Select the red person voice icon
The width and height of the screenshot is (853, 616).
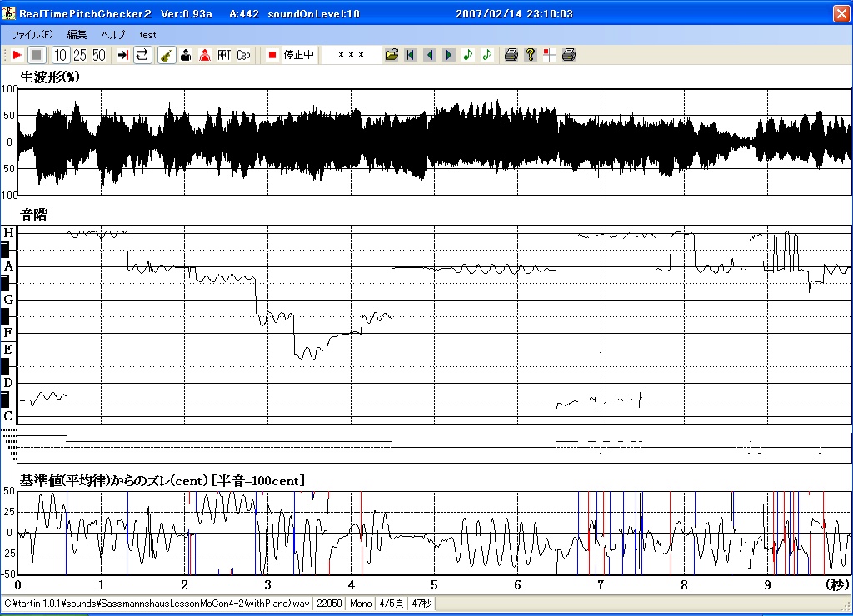pyautogui.click(x=205, y=55)
